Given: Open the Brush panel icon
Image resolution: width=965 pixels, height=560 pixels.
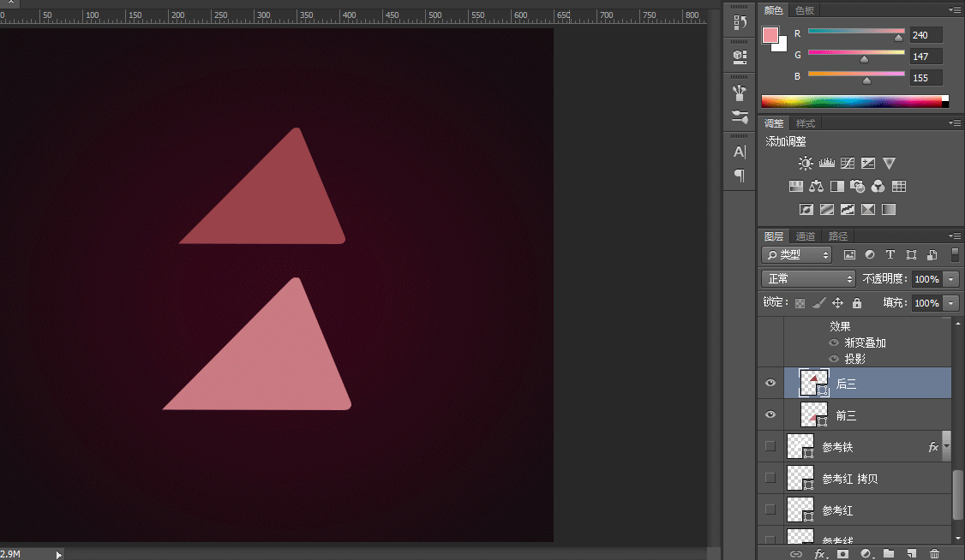Looking at the screenshot, I should tap(740, 116).
